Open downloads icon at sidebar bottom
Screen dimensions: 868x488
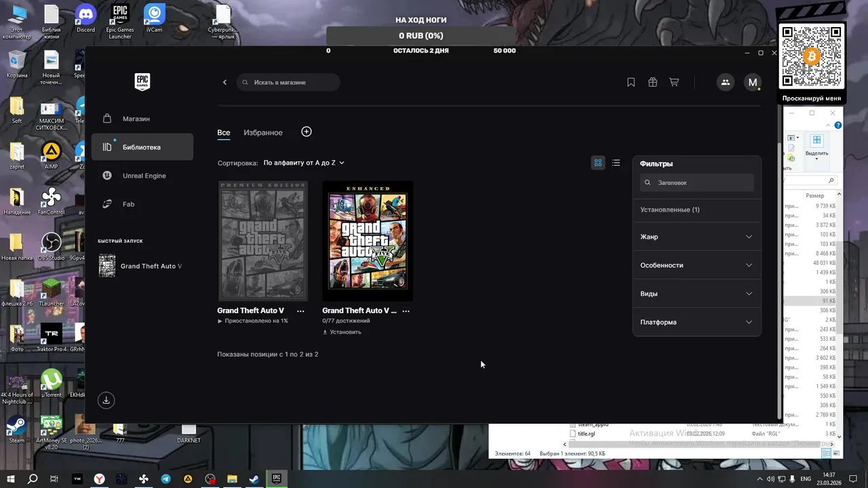pyautogui.click(x=106, y=400)
